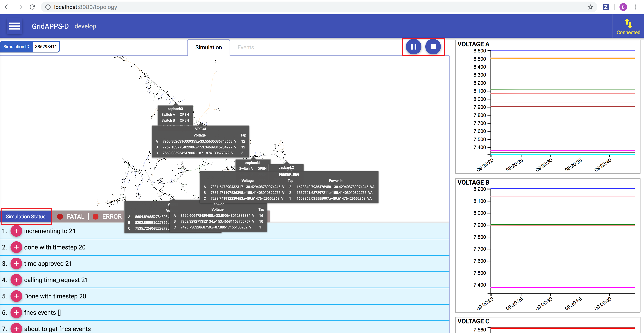Click VREG4 phase C tap value 5
The width and height of the screenshot is (644, 333).
(x=242, y=153)
